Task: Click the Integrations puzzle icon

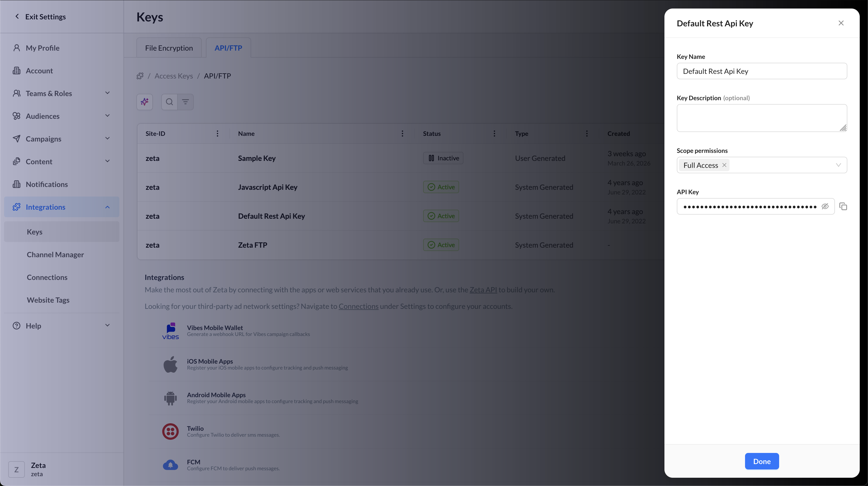Action: click(17, 207)
